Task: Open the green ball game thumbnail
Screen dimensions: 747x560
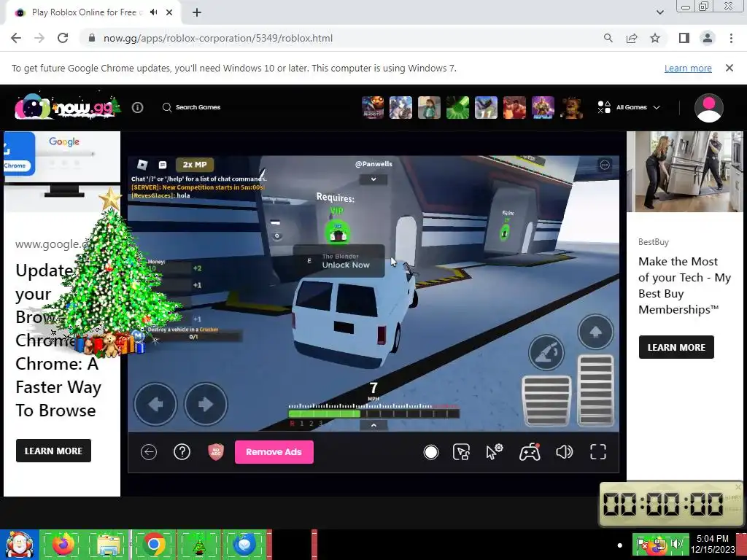Action: 457,107
